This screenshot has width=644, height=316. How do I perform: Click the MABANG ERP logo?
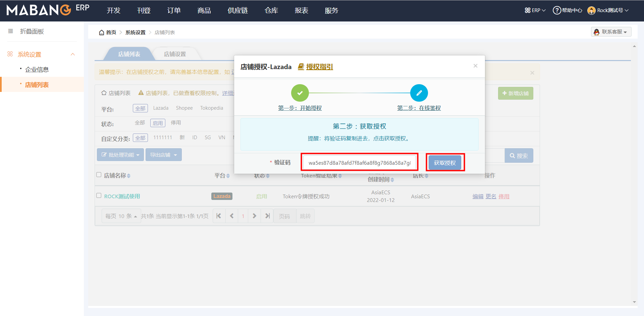pyautogui.click(x=48, y=10)
